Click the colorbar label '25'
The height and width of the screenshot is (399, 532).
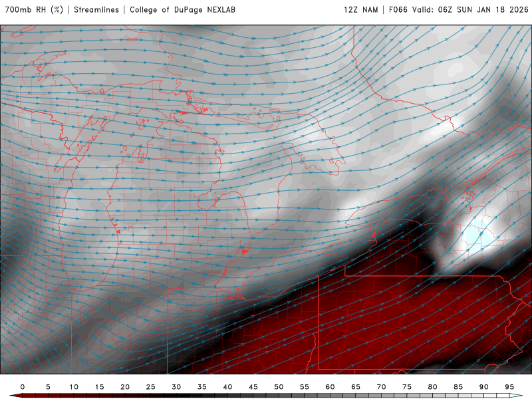click(x=151, y=387)
